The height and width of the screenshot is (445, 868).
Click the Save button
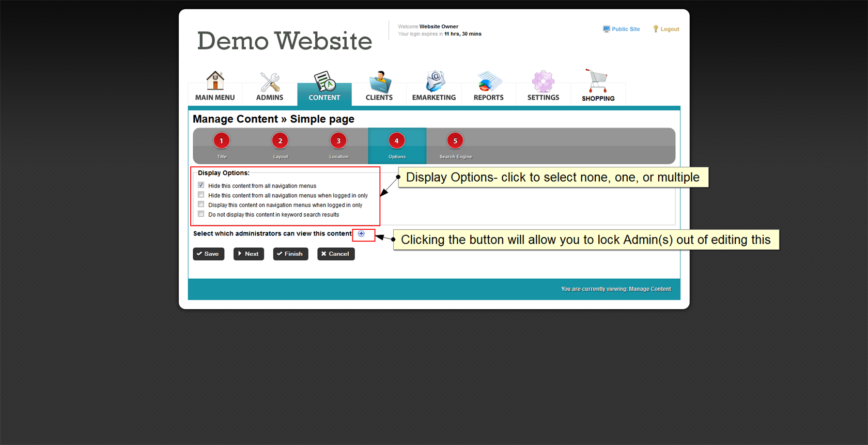[208, 254]
